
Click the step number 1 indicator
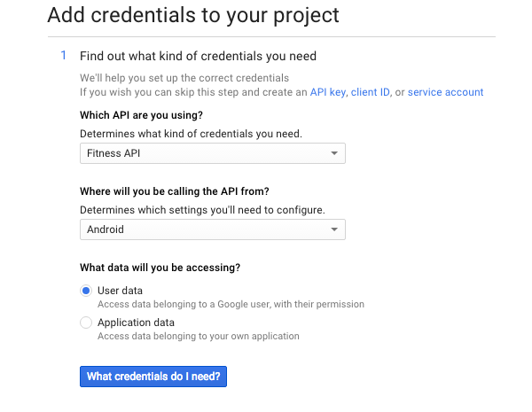[63, 56]
